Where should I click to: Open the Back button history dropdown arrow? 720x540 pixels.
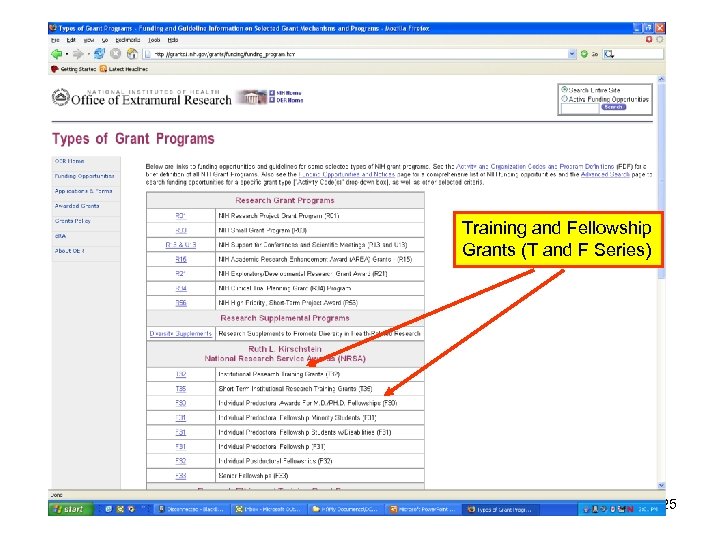[x=67, y=54]
